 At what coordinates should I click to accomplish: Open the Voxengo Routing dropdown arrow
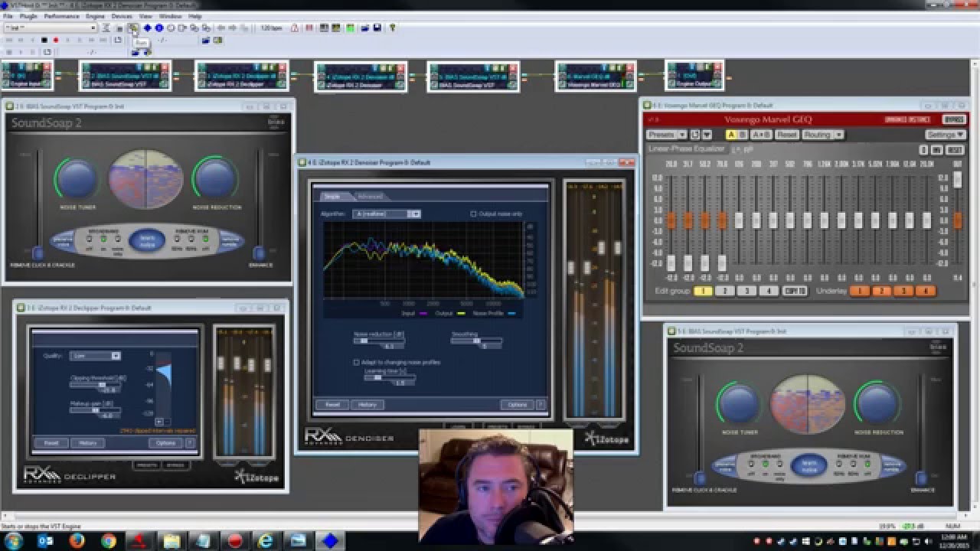[x=839, y=135]
